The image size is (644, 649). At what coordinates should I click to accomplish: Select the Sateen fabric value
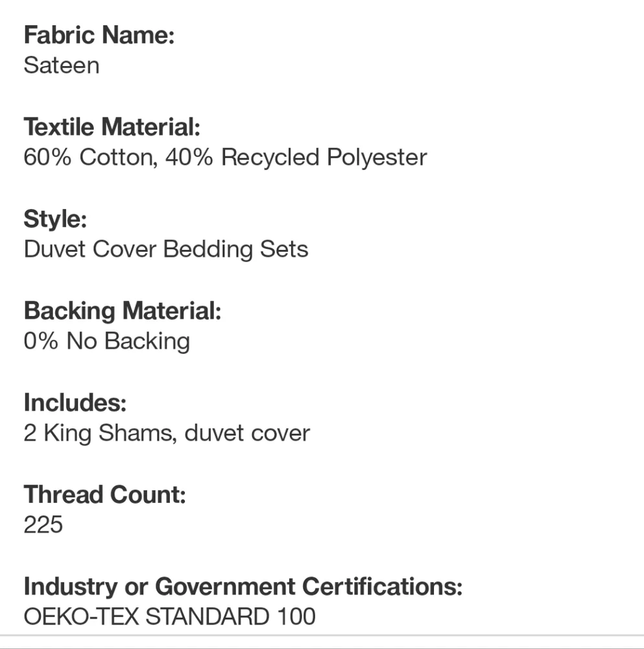62,66
